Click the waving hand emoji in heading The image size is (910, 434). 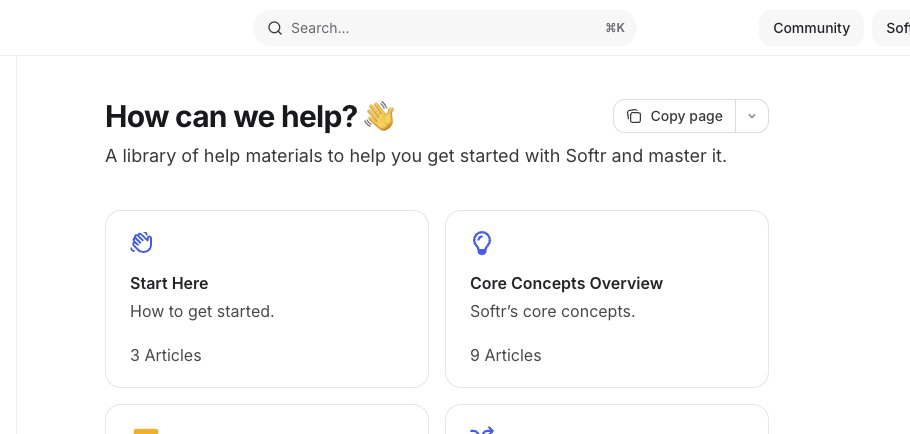point(379,116)
